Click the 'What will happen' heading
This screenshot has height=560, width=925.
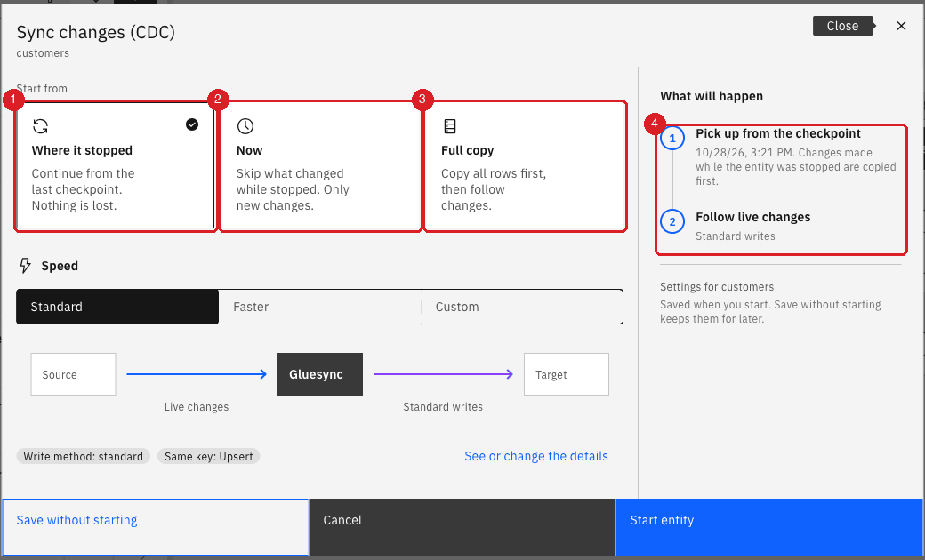tap(712, 96)
